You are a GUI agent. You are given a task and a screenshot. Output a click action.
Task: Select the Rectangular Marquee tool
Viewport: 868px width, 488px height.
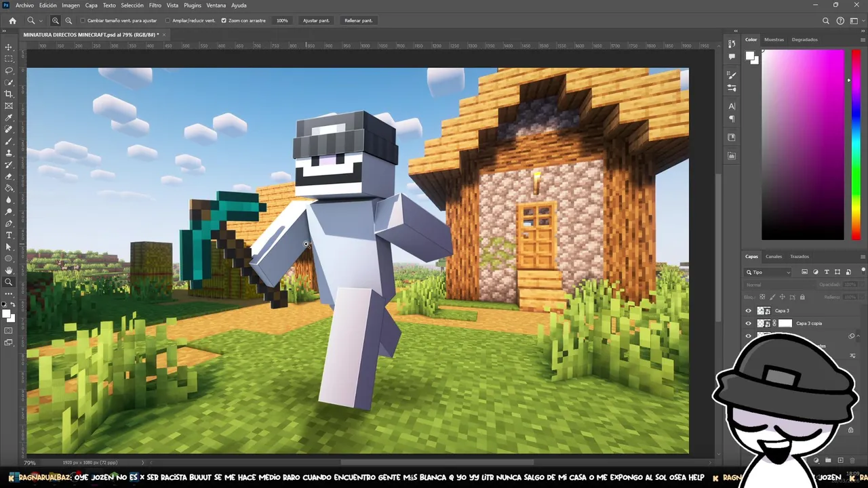(x=9, y=58)
